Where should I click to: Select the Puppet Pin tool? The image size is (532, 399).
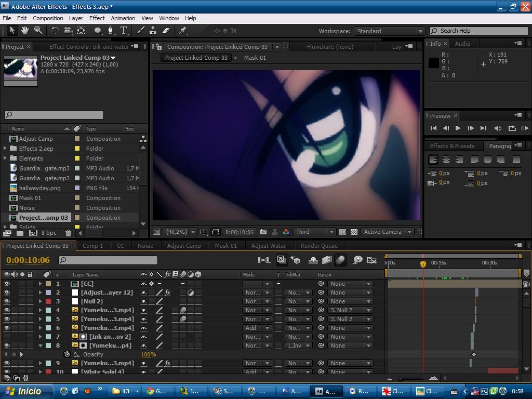click(x=183, y=31)
